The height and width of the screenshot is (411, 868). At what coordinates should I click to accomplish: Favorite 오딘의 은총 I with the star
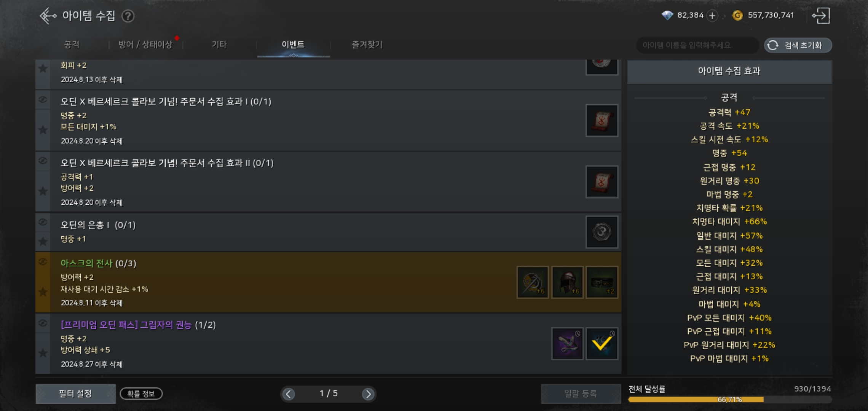43,241
